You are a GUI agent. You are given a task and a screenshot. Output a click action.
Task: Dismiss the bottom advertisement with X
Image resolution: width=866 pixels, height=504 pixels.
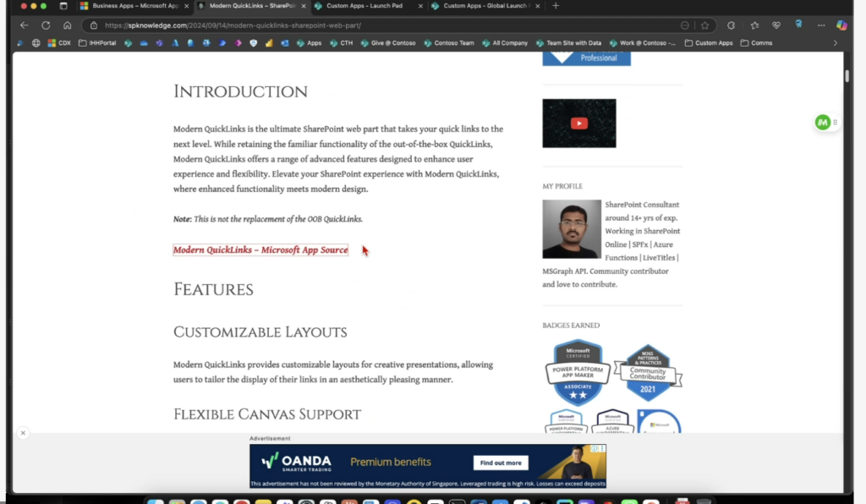tap(23, 433)
